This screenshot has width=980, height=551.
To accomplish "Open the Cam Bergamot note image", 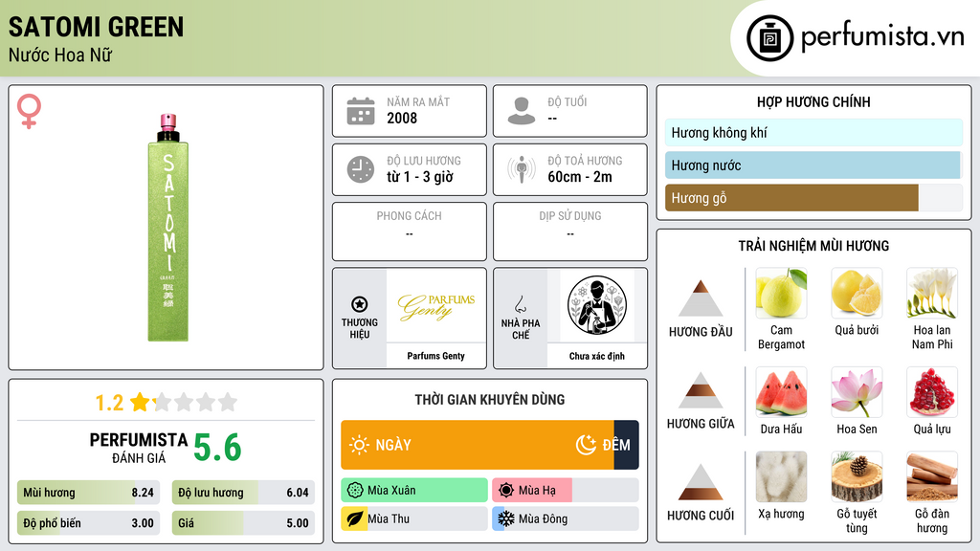I will (x=781, y=293).
